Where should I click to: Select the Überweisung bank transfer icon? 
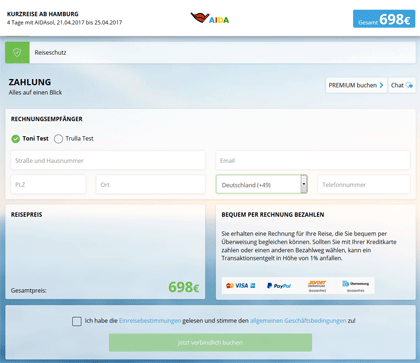[x=356, y=285]
